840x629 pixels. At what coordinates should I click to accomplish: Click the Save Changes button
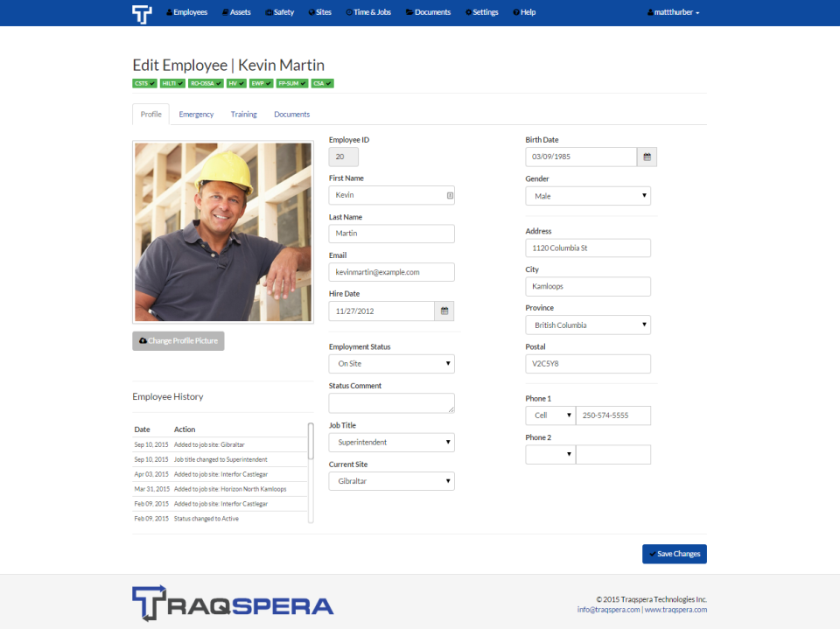point(675,554)
